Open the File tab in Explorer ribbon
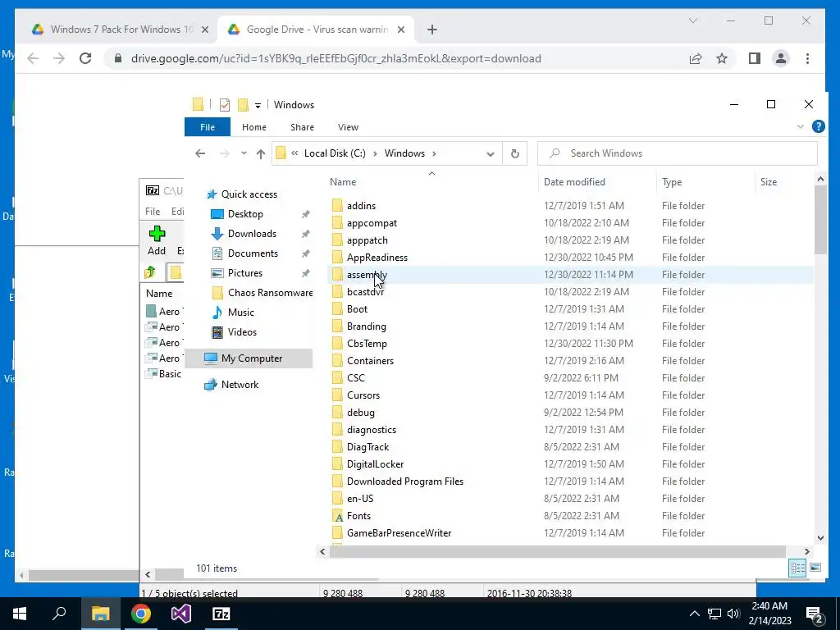The image size is (840, 630). [208, 127]
